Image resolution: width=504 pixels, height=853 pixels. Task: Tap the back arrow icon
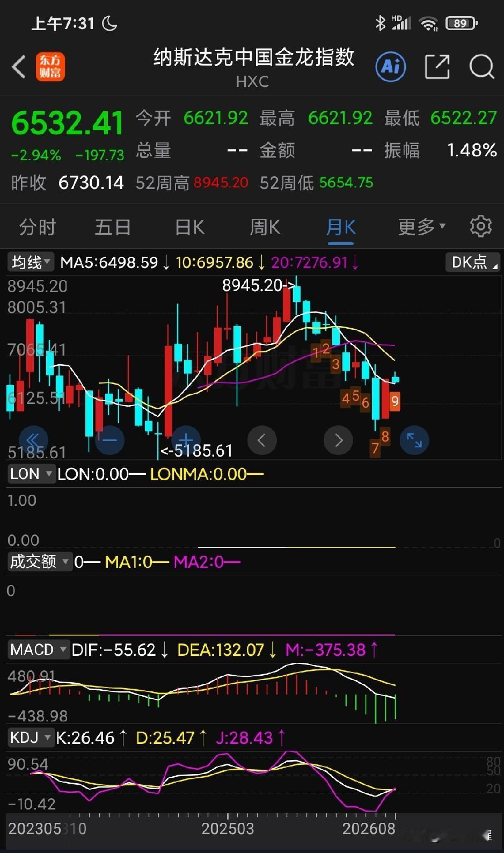coord(19,67)
